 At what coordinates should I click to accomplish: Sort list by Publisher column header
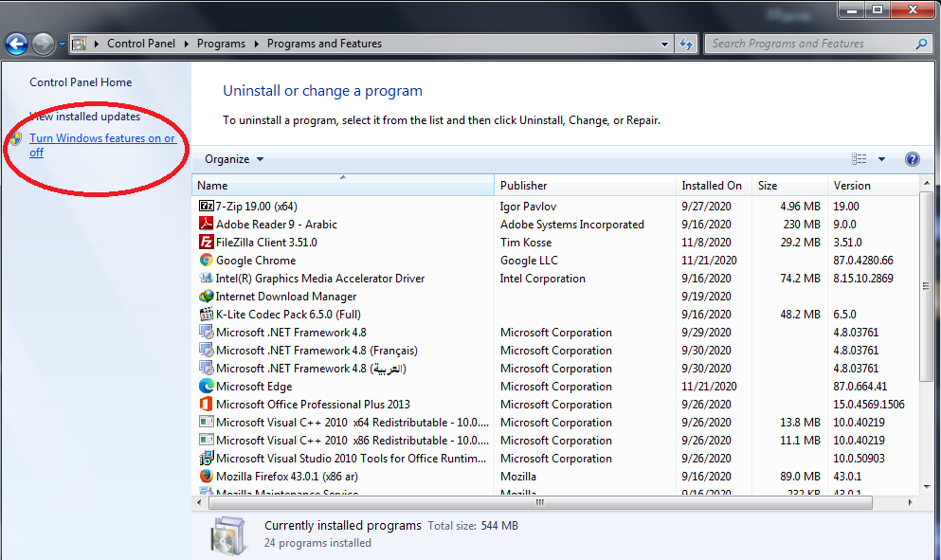tap(585, 186)
